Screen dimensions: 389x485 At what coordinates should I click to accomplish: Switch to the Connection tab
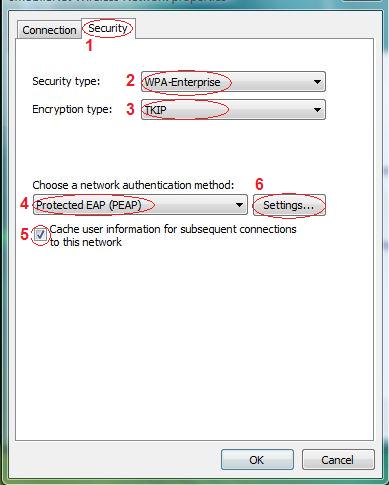[49, 30]
